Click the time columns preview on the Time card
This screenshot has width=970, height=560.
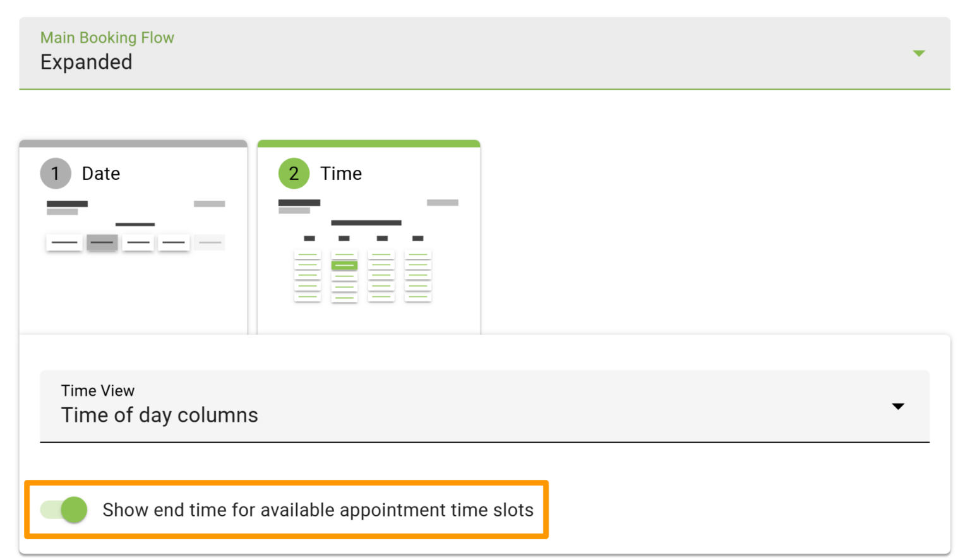[x=362, y=275]
